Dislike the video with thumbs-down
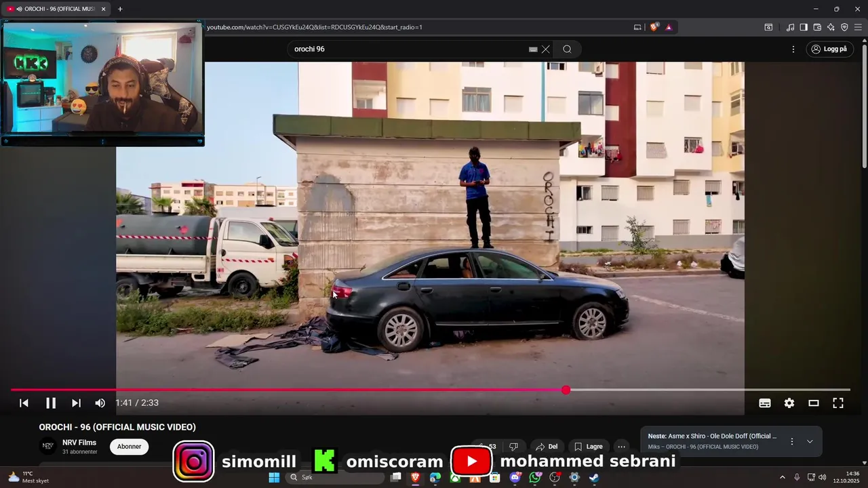 pos(513,447)
